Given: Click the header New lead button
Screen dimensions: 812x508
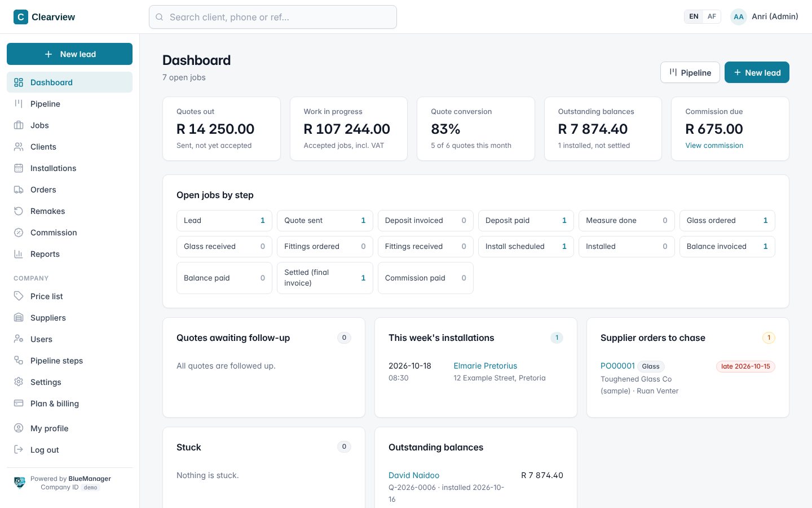Looking at the screenshot, I should click(757, 72).
